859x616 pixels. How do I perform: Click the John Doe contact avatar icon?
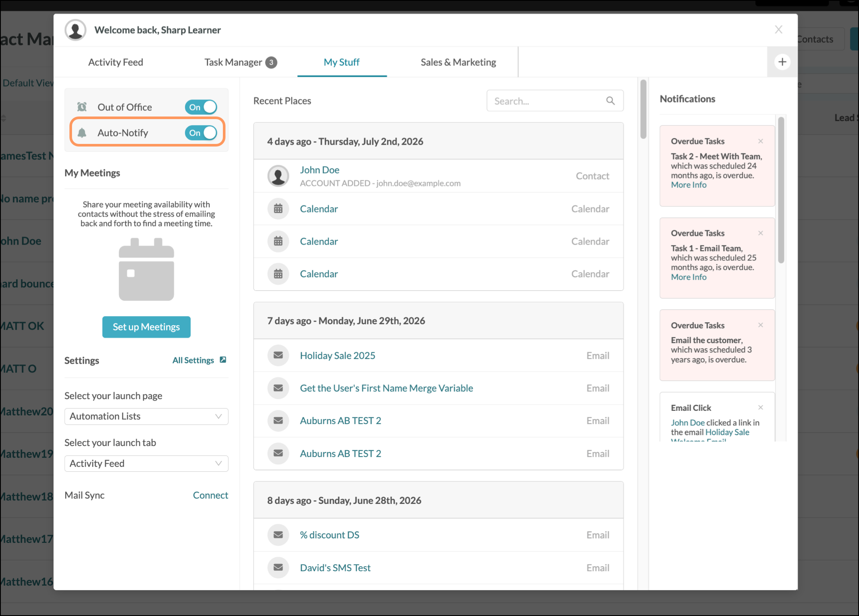pos(278,176)
